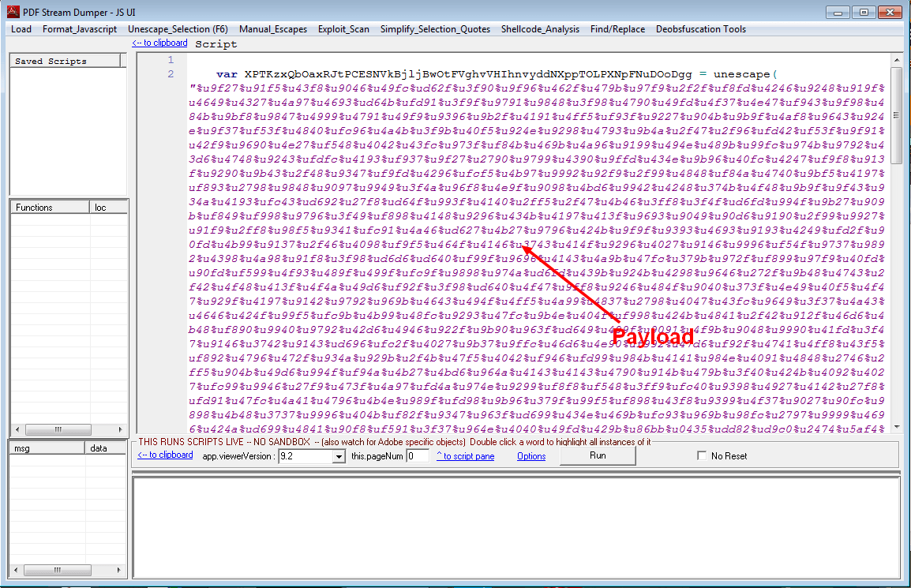Click the '^ to script pane' link
The height and width of the screenshot is (588, 911).
(x=465, y=456)
